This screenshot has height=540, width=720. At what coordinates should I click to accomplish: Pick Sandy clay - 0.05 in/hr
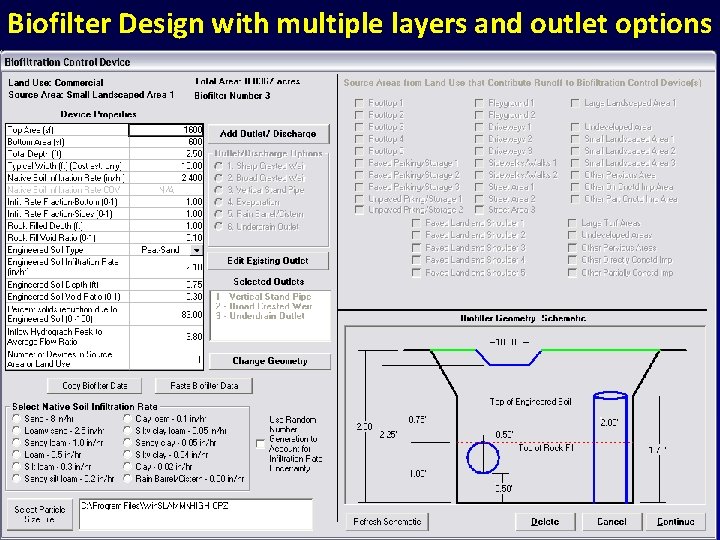coord(128,443)
